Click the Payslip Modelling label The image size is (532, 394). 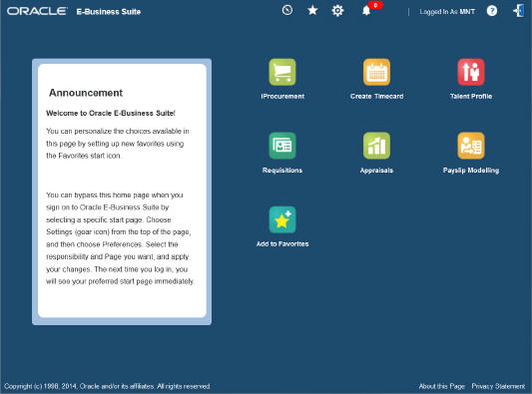pos(471,171)
